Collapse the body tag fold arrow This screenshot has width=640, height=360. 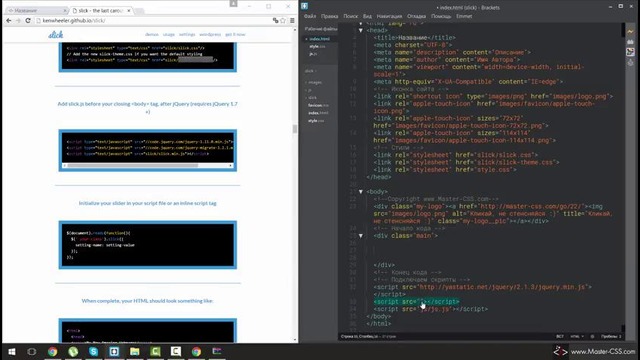(361, 191)
